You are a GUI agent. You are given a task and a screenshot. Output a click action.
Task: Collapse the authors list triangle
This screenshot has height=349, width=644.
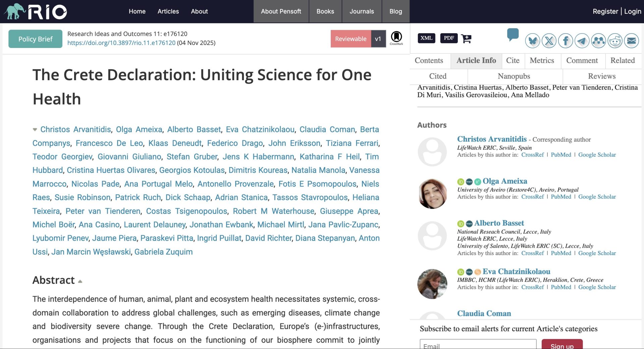coord(35,130)
